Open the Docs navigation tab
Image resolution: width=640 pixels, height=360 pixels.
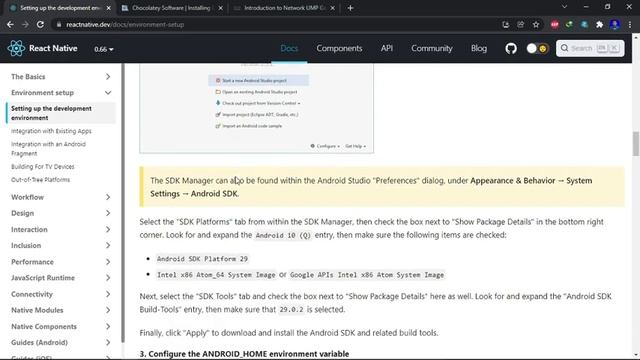pos(289,48)
